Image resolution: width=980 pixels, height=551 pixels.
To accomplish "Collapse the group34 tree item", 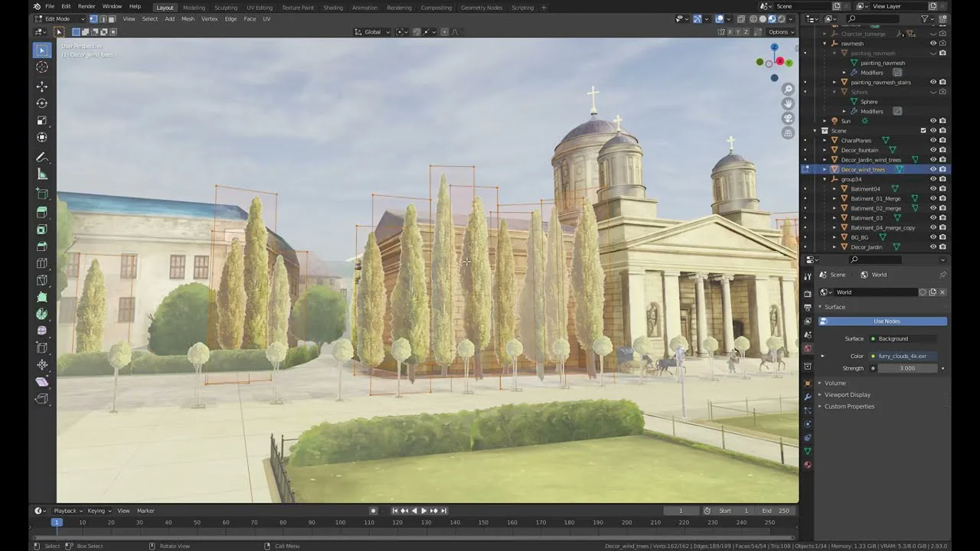I will point(825,179).
